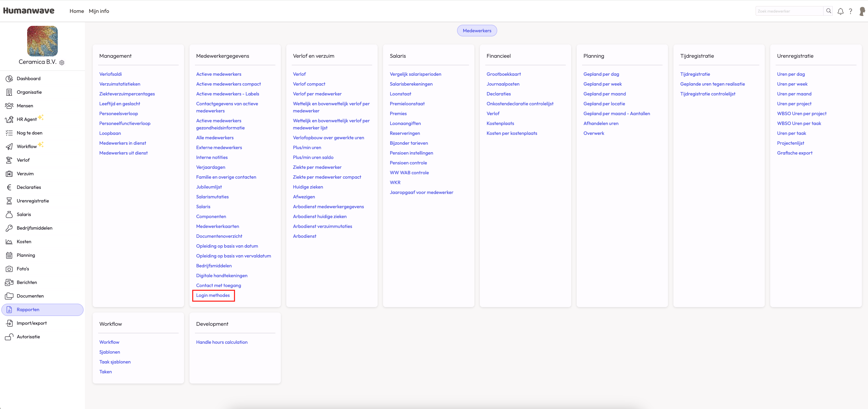The height and width of the screenshot is (409, 868).
Task: Open the Verlofsaldi report link
Action: tap(110, 74)
